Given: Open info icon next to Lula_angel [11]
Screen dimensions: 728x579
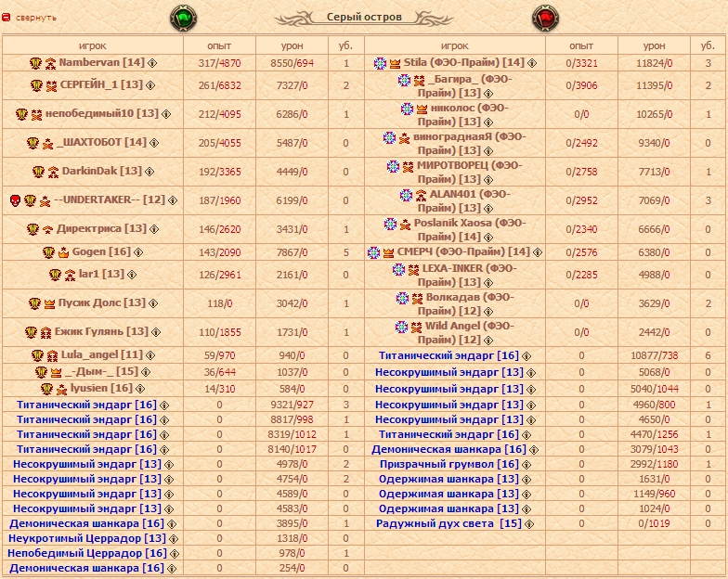Looking at the screenshot, I should click(150, 355).
